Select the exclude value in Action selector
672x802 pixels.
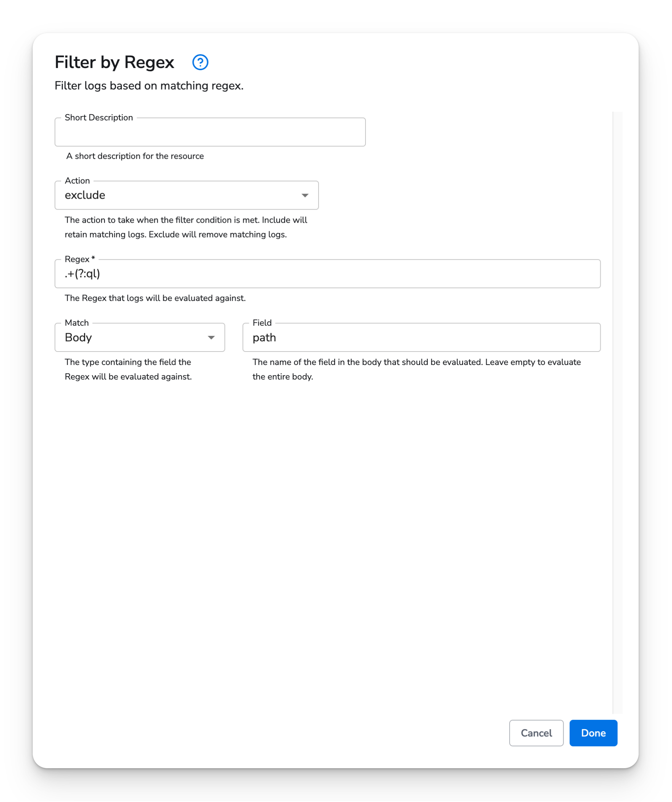pyautogui.click(x=186, y=195)
